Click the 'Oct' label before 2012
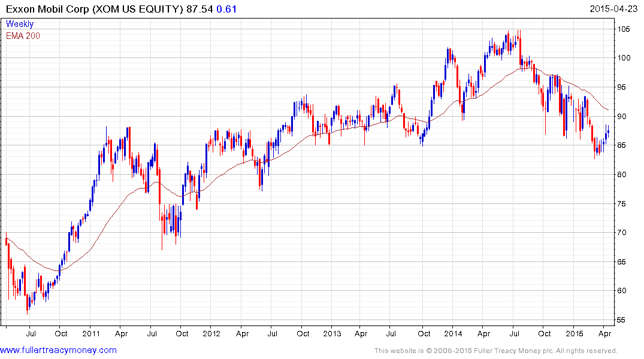Screen dimensions: 644x359 (182, 333)
